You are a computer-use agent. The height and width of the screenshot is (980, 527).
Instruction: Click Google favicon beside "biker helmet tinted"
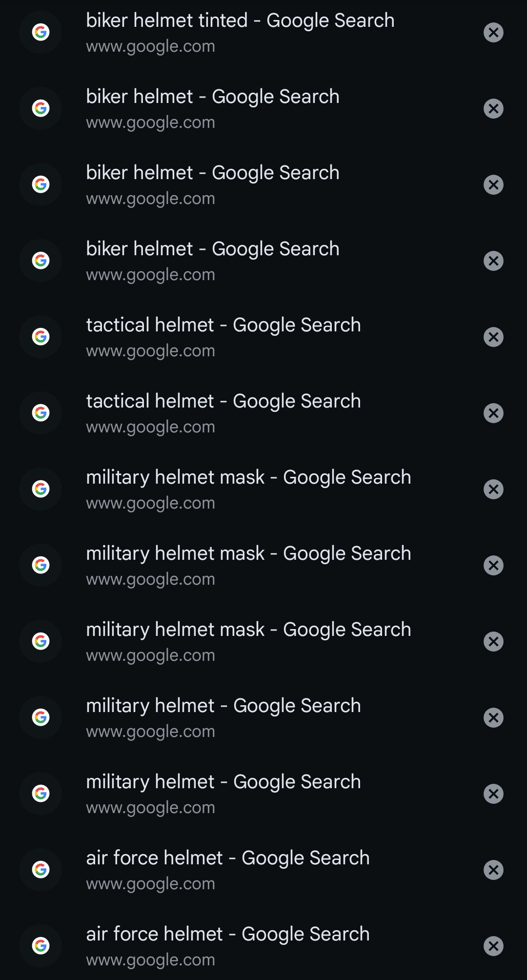(x=41, y=32)
